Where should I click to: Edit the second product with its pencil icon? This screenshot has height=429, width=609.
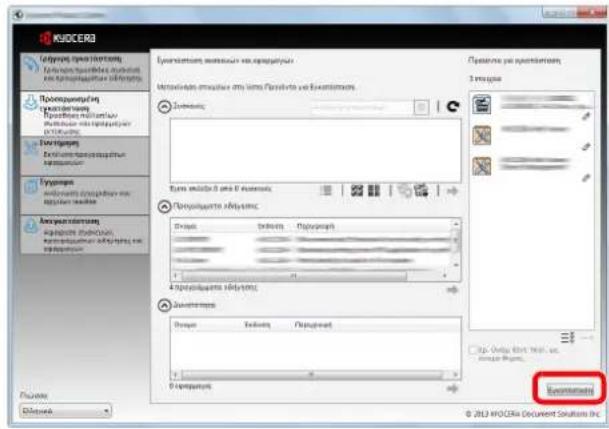point(586,146)
